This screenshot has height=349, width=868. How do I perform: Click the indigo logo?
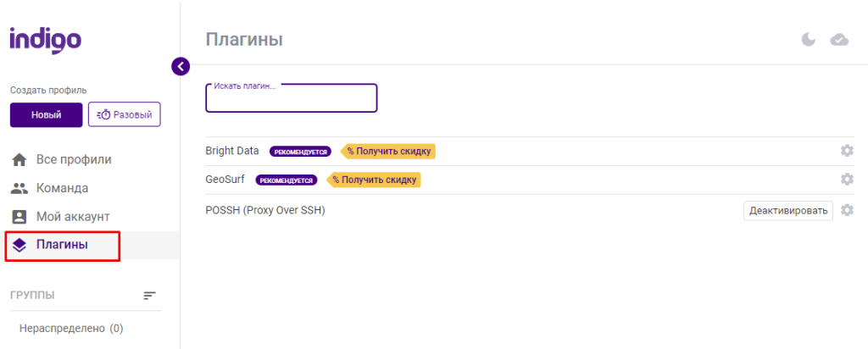pos(46,40)
